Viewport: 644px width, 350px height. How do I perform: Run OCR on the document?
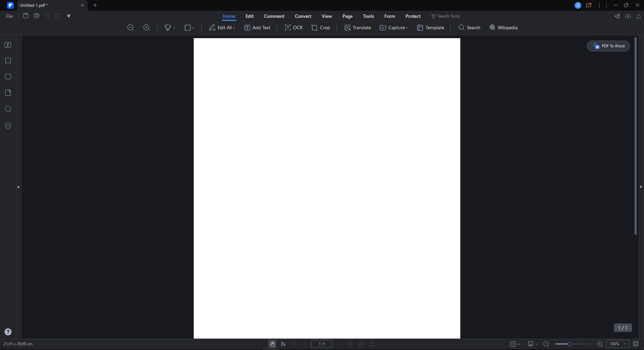293,28
